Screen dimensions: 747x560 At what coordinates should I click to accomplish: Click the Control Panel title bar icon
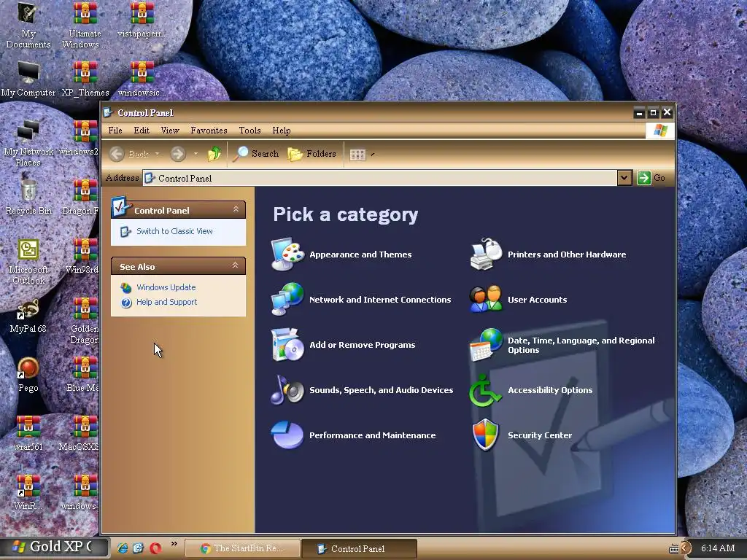pos(109,112)
